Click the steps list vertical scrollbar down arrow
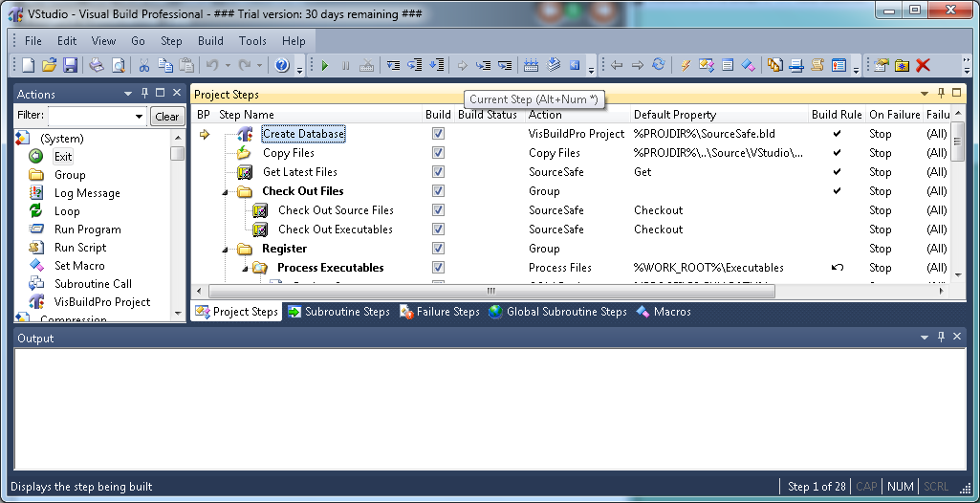980x503 pixels. coord(958,274)
